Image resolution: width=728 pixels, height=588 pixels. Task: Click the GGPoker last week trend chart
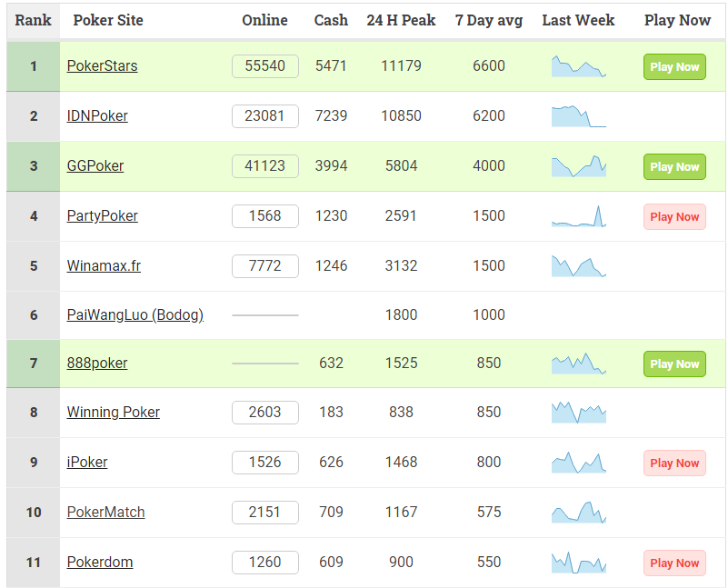pyautogui.click(x=579, y=166)
